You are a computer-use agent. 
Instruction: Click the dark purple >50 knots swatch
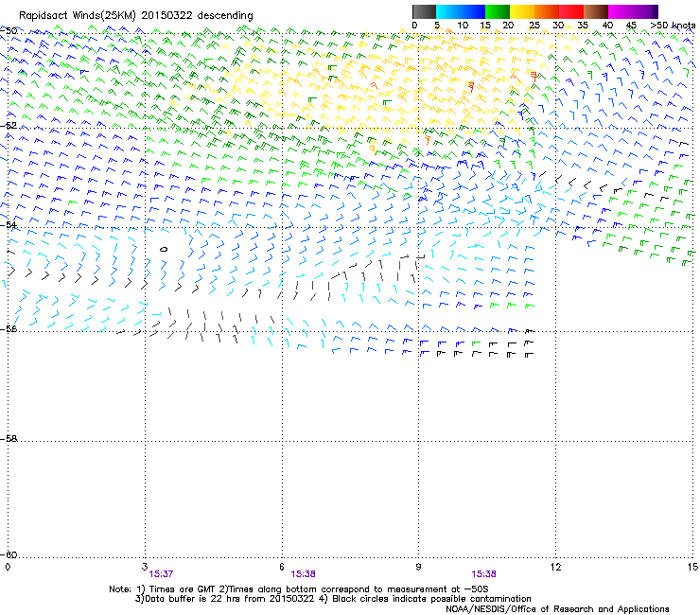[655, 11]
